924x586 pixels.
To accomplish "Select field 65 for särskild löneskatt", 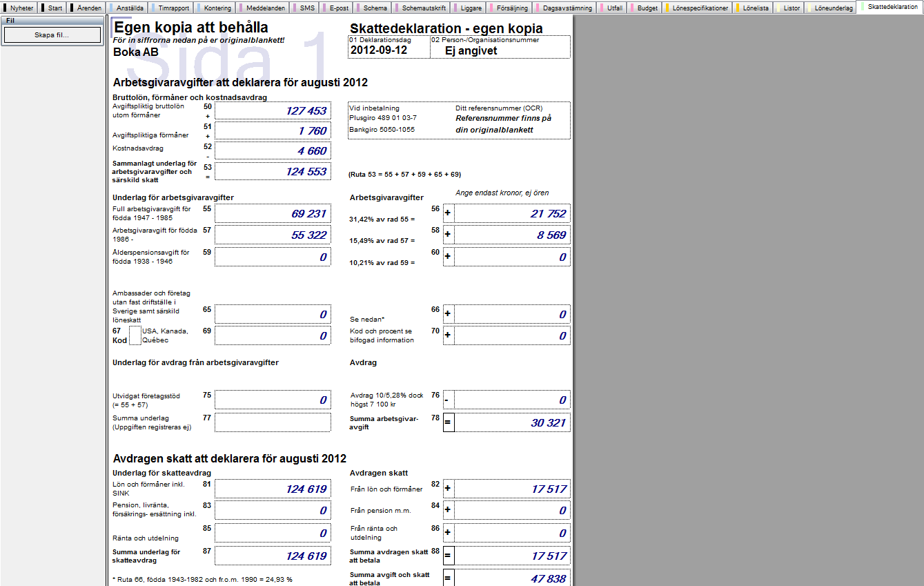I will (273, 314).
